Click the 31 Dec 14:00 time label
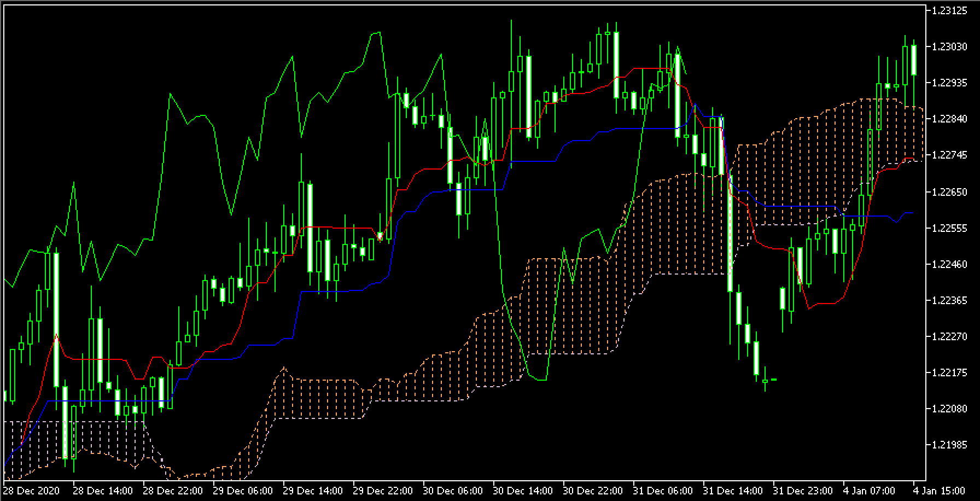This screenshot has width=980, height=501. pos(732,490)
